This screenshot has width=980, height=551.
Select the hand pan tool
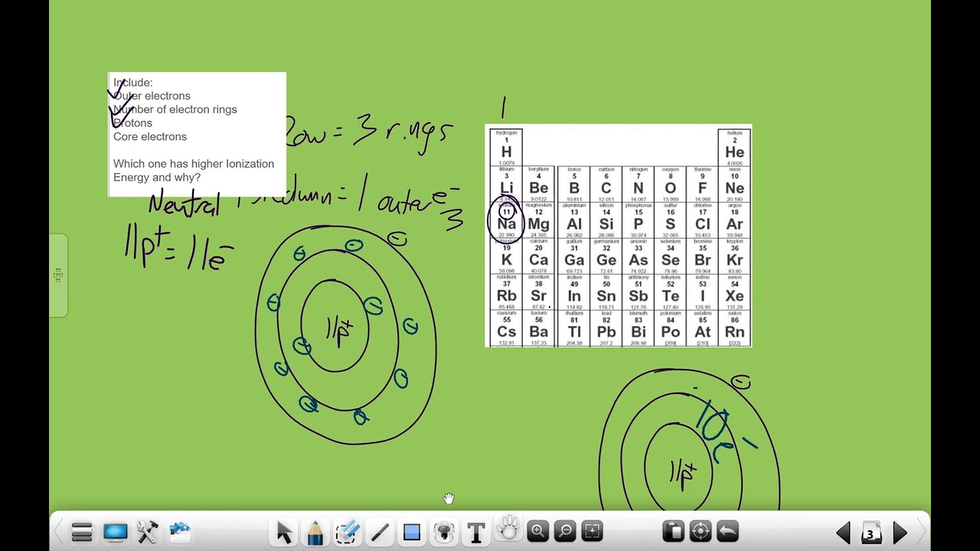[508, 530]
